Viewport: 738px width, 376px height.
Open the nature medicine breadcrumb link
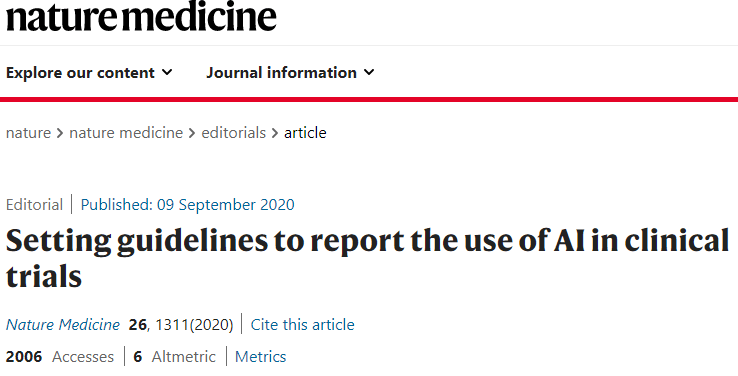126,133
